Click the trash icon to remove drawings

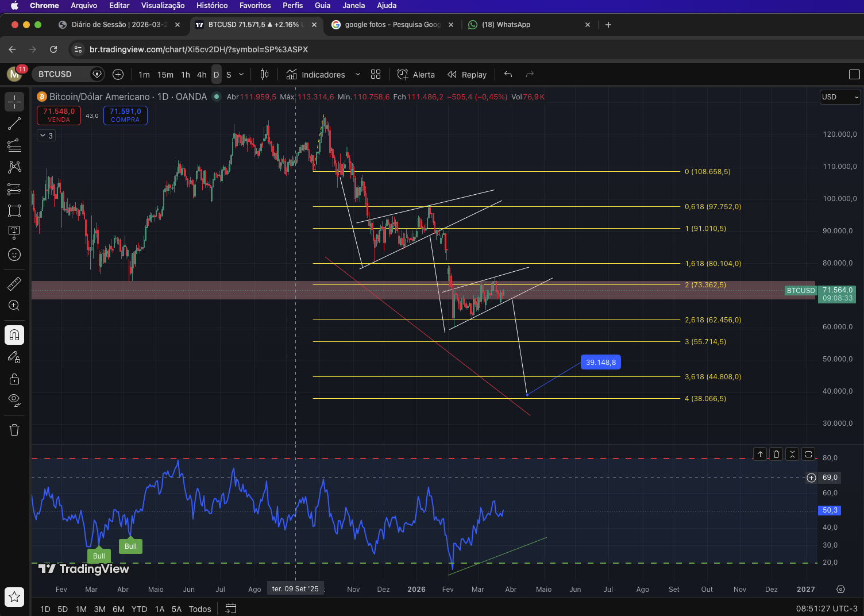tap(14, 430)
